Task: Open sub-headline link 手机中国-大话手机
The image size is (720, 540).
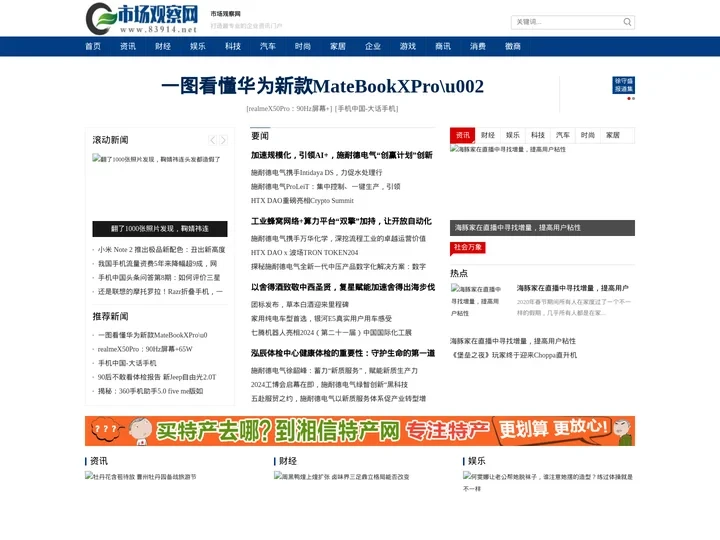Action: click(366, 109)
